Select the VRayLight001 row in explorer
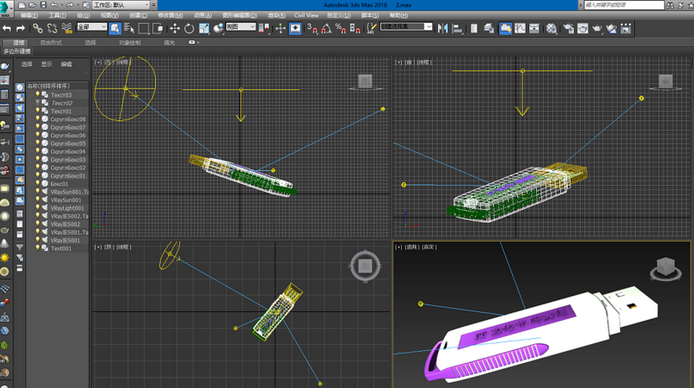The height and width of the screenshot is (388, 694). (58, 208)
